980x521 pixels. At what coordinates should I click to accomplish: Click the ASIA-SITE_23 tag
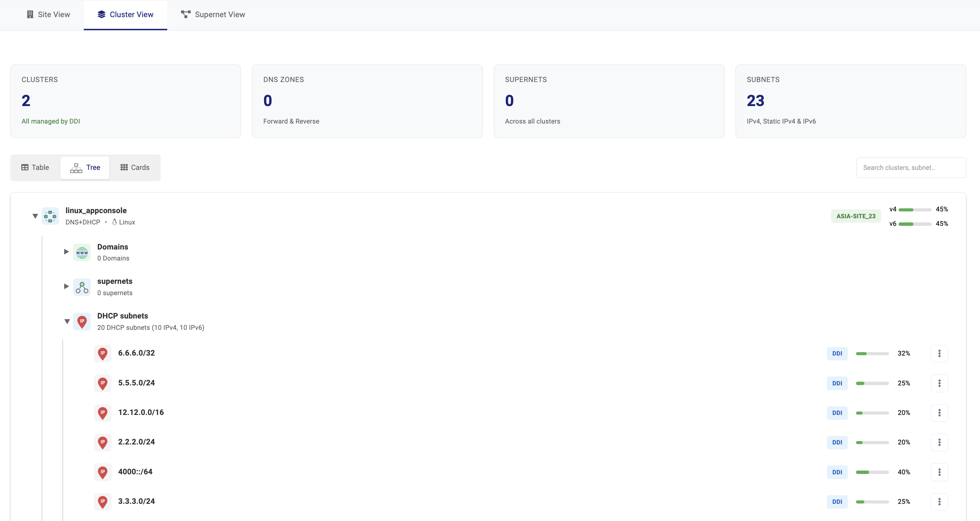point(856,216)
